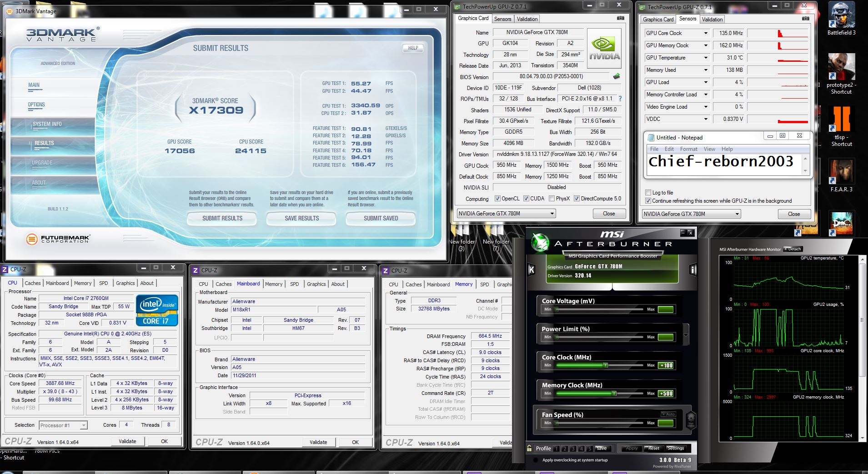Open the F.E.A.R. 3 desktop shortcut
Screen dimensions: 868x474
[x=841, y=175]
